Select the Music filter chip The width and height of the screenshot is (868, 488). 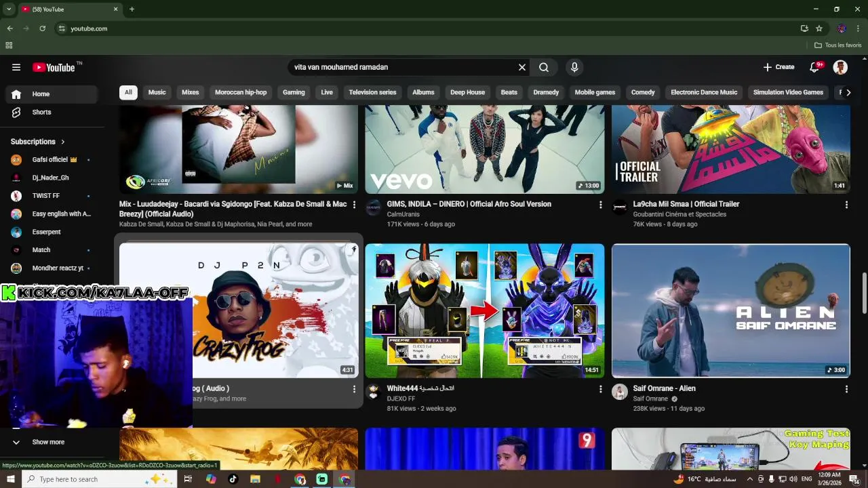157,92
